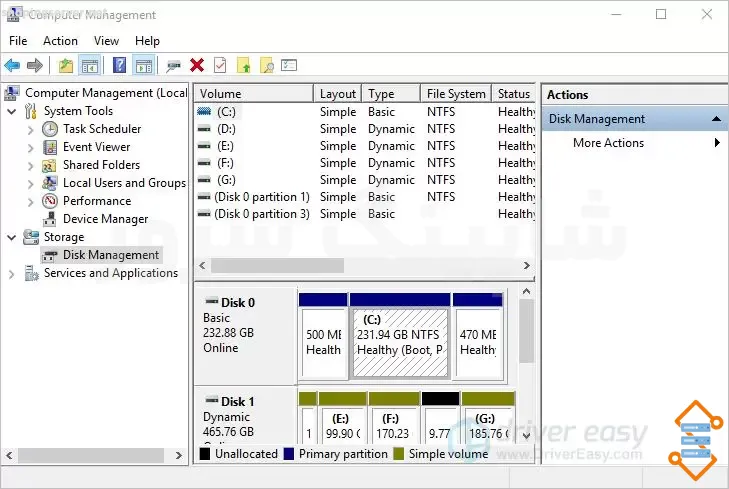Click the Back arrow toolbar icon
This screenshot has height=489, width=729.
point(12,66)
